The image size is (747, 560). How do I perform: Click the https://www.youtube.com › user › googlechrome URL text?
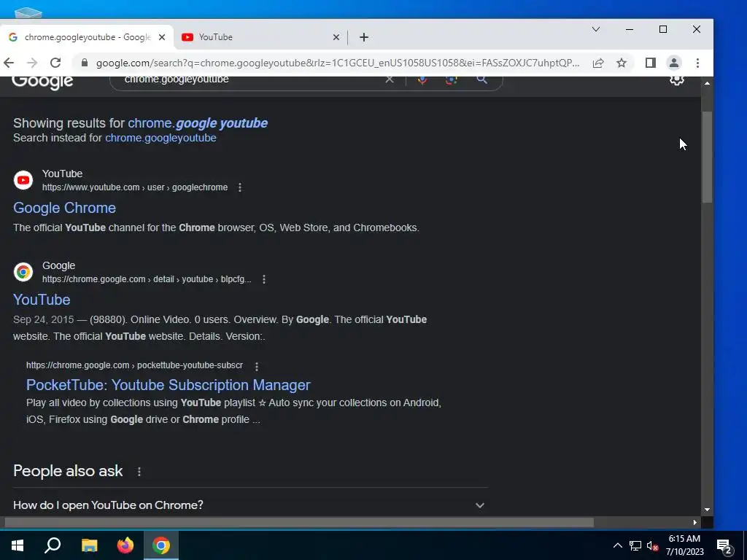pyautogui.click(x=135, y=187)
